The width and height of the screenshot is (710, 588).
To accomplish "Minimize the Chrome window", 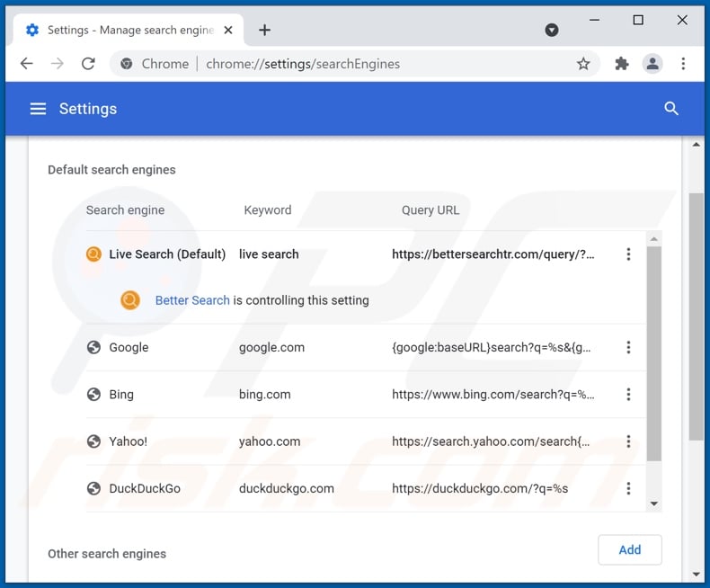I will pos(595,20).
